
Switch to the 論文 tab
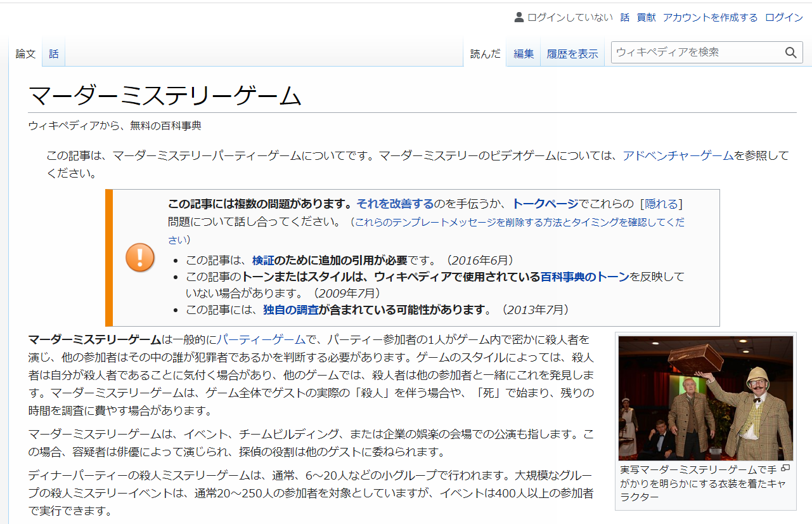25,54
